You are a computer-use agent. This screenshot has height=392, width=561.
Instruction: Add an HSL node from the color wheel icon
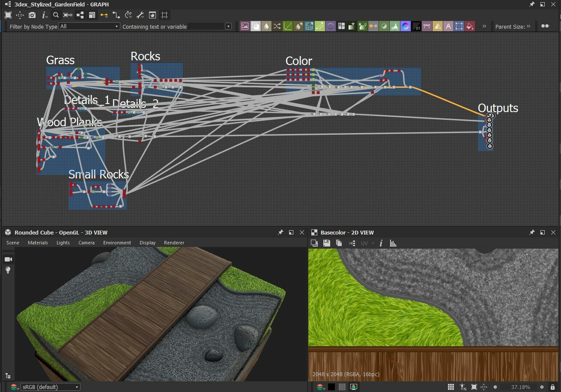tap(406, 26)
